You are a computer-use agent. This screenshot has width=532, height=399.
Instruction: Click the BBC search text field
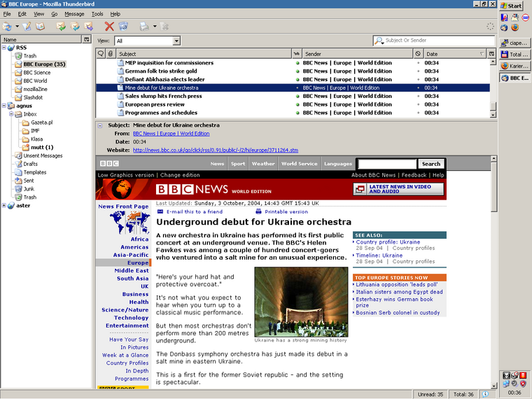[x=387, y=164]
